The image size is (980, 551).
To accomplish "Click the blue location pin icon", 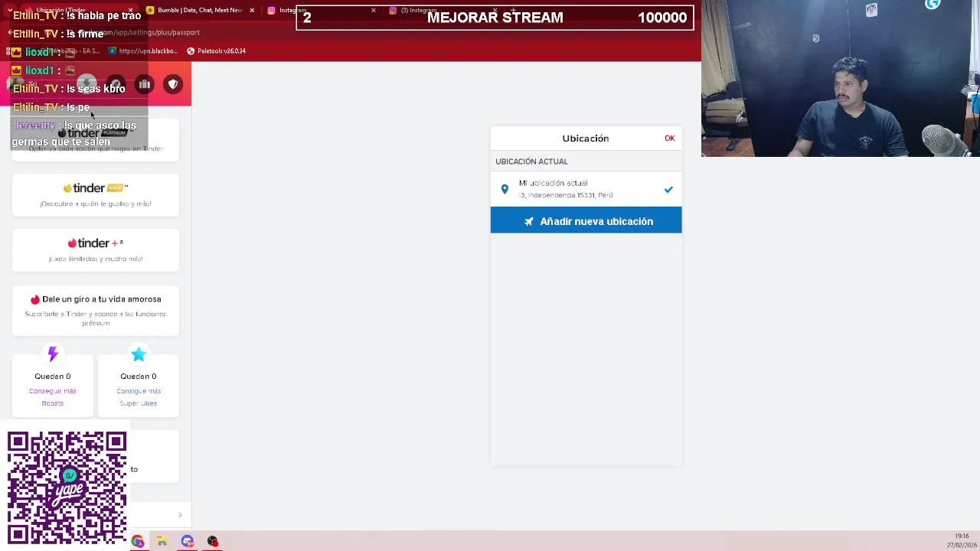I will click(505, 189).
